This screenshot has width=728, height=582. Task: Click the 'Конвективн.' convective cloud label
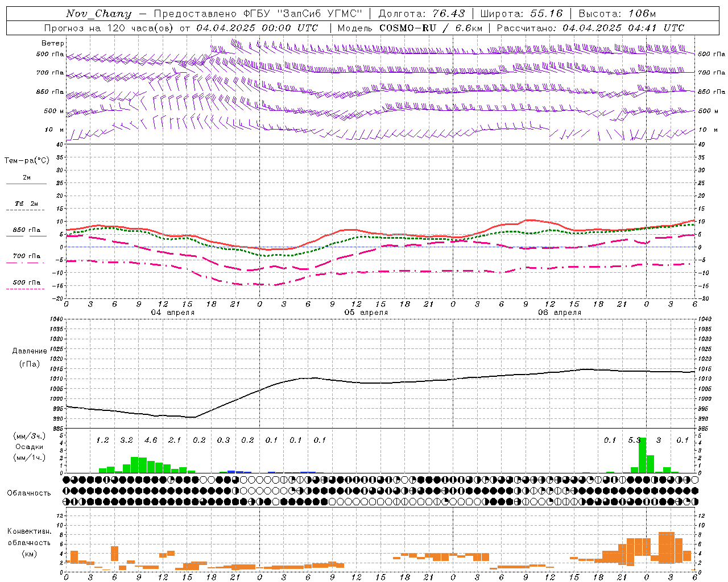tap(29, 531)
